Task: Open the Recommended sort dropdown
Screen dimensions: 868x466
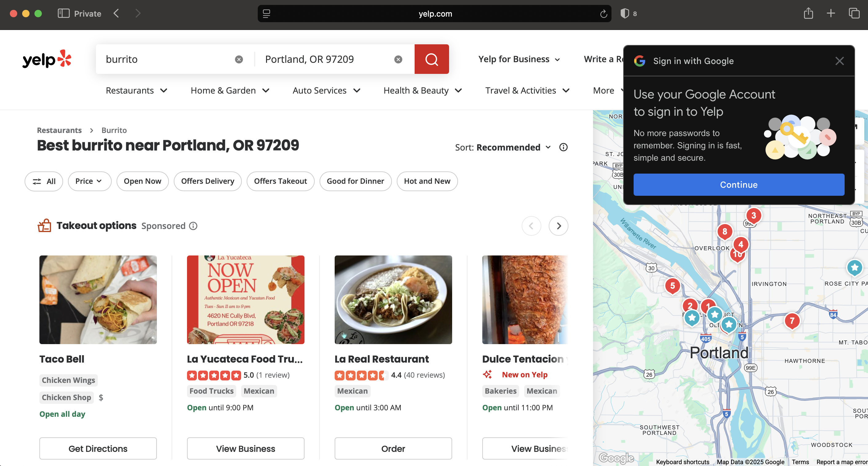Action: pyautogui.click(x=512, y=147)
